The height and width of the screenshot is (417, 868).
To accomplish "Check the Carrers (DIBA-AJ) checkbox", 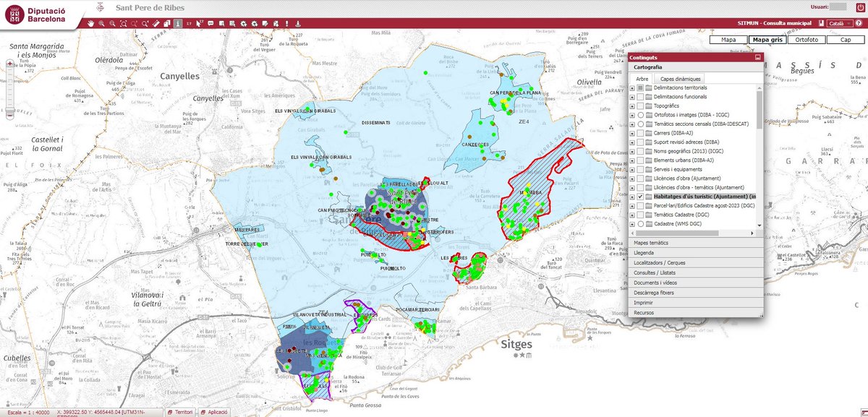I will tap(641, 134).
